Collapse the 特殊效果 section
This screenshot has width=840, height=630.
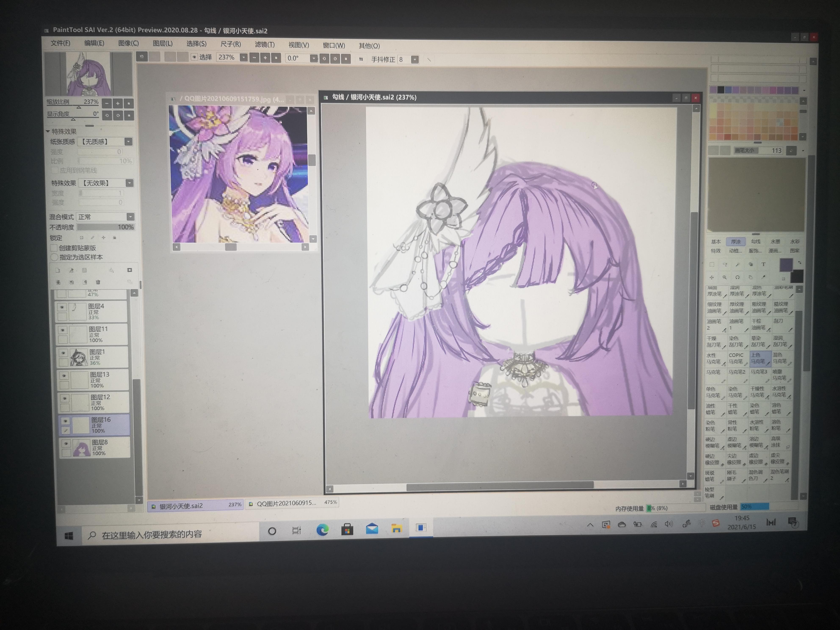click(48, 131)
